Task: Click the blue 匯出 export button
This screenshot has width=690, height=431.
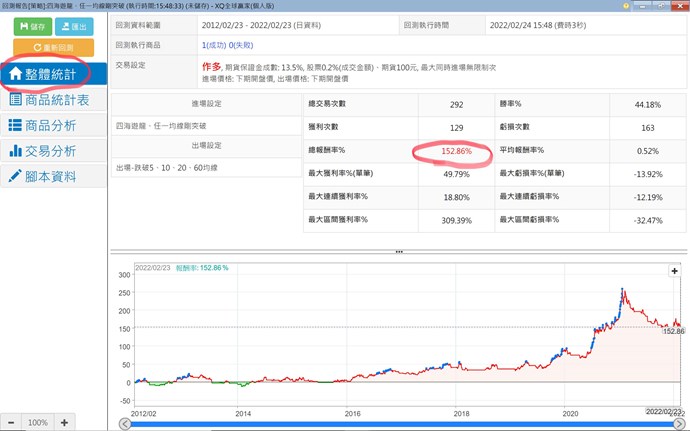Action: [74, 26]
